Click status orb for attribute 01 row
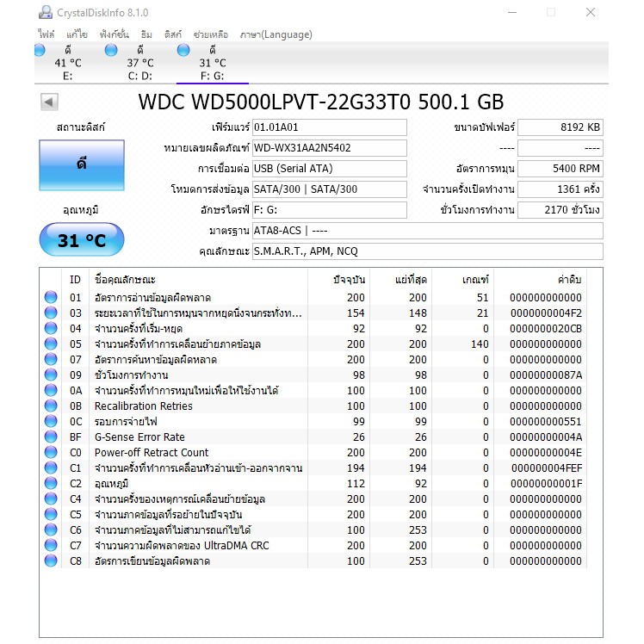This screenshot has height=644, width=644. (x=51, y=298)
